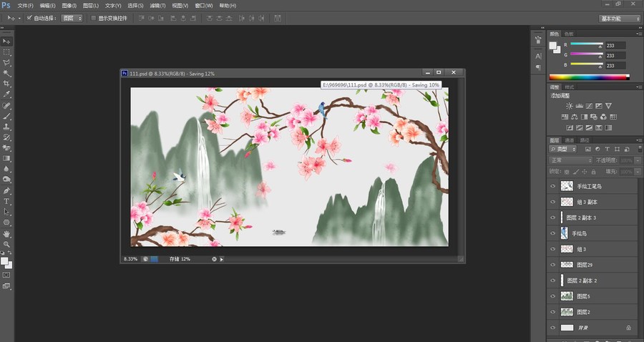Click lock all padlock icon
This screenshot has width=644, height=342.
[x=593, y=172]
